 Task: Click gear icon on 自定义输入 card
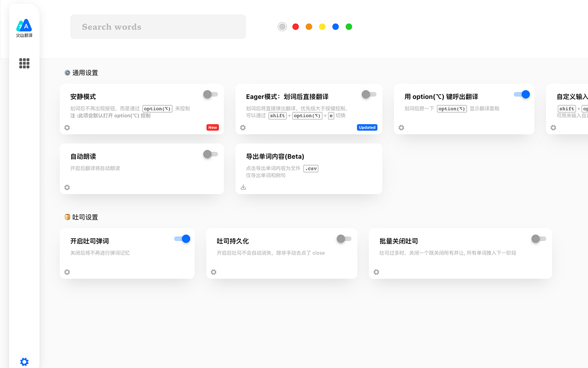tap(554, 127)
